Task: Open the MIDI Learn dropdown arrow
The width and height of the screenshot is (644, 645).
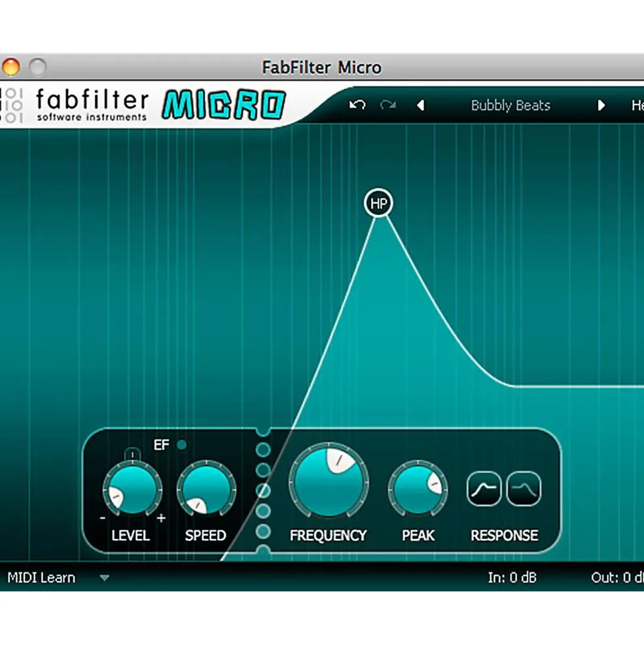Action: coord(105,578)
